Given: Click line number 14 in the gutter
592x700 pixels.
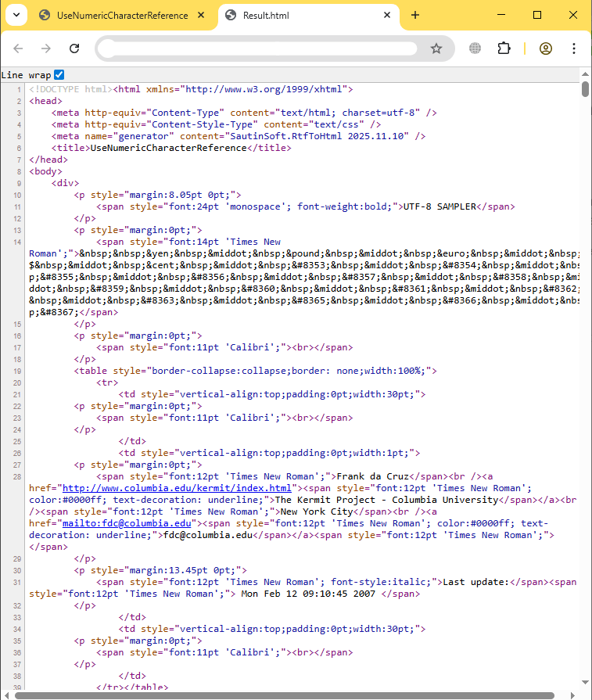Looking at the screenshot, I should [x=17, y=242].
